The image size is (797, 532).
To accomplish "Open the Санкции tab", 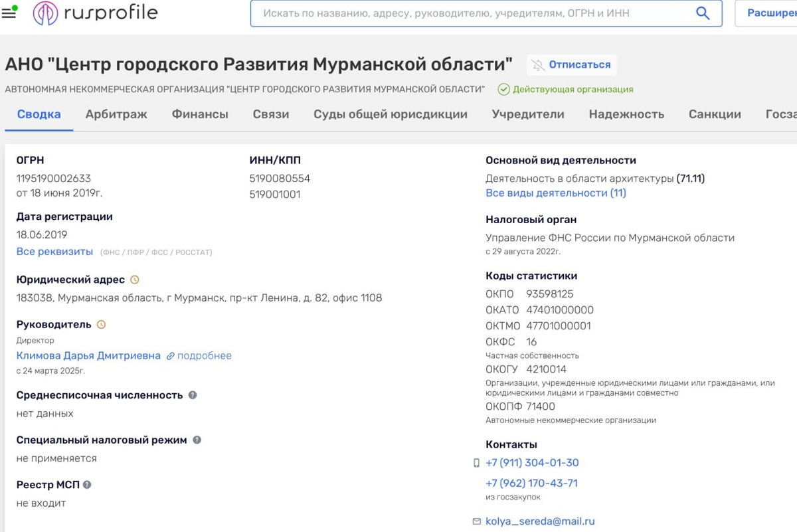I will pyautogui.click(x=715, y=114).
